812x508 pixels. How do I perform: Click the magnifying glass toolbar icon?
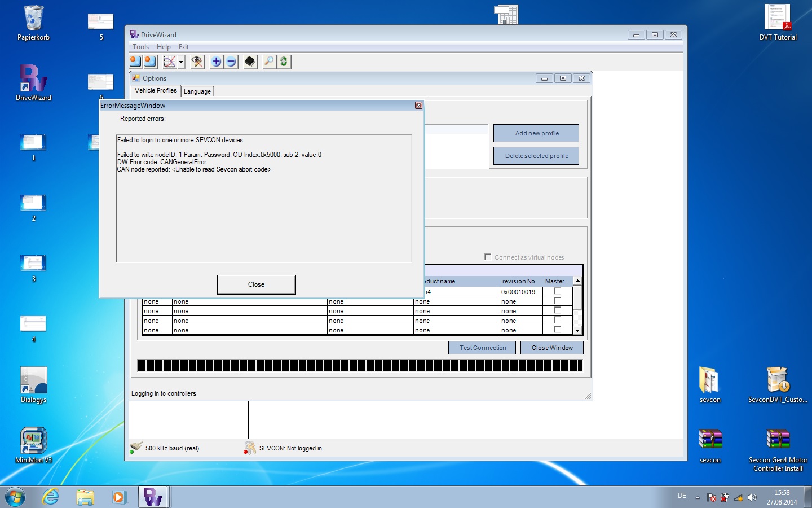pyautogui.click(x=269, y=62)
